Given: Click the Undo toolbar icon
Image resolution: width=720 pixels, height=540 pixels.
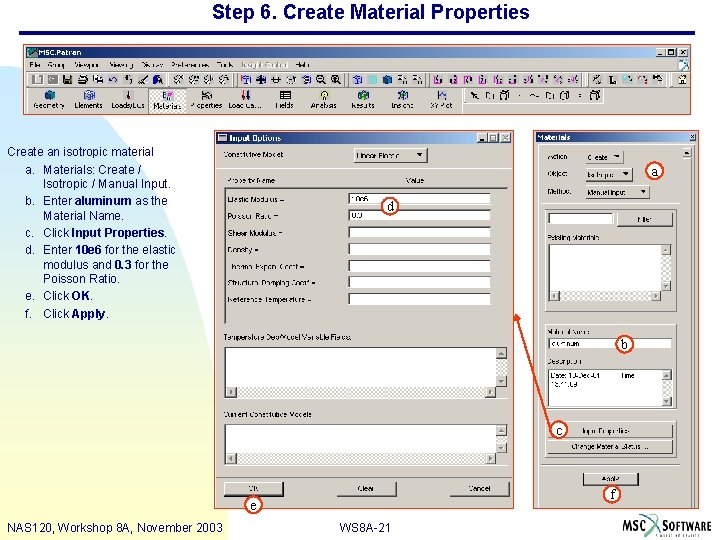Looking at the screenshot, I should coord(113,79).
